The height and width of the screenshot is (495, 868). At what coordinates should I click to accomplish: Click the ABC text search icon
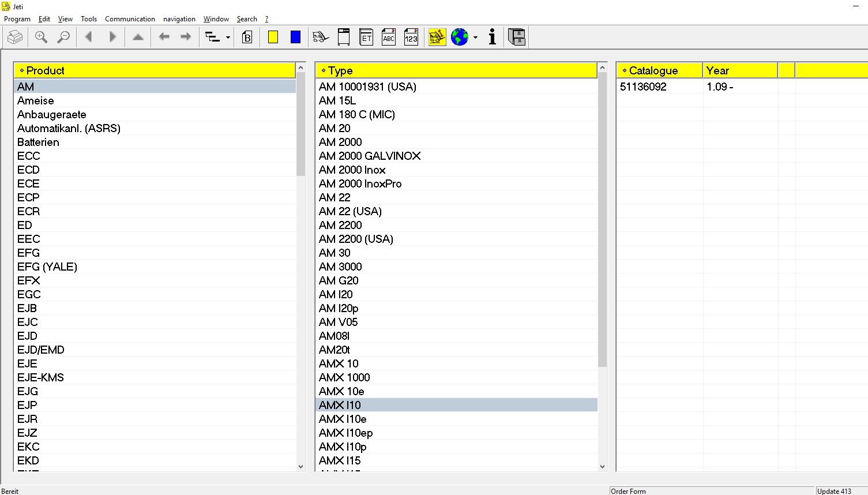point(389,37)
